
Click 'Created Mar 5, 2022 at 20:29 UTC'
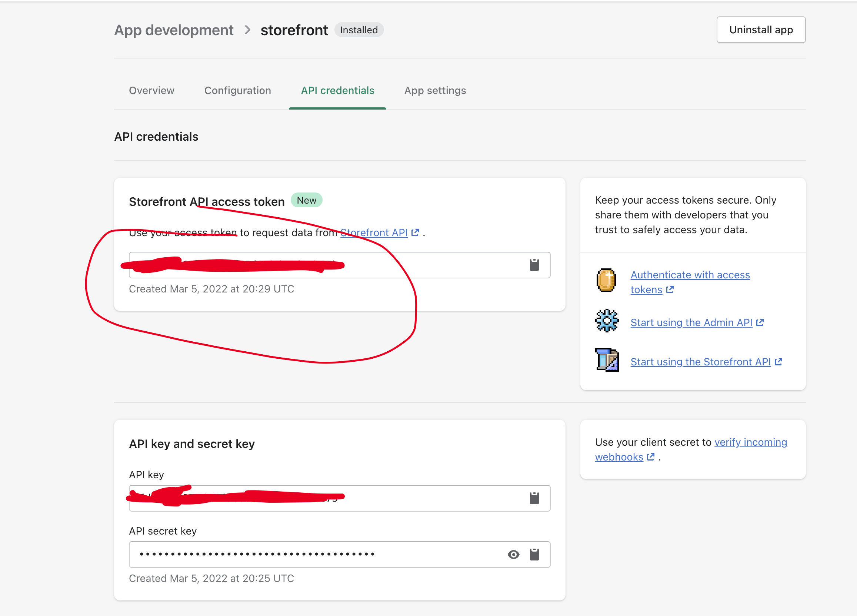211,289
